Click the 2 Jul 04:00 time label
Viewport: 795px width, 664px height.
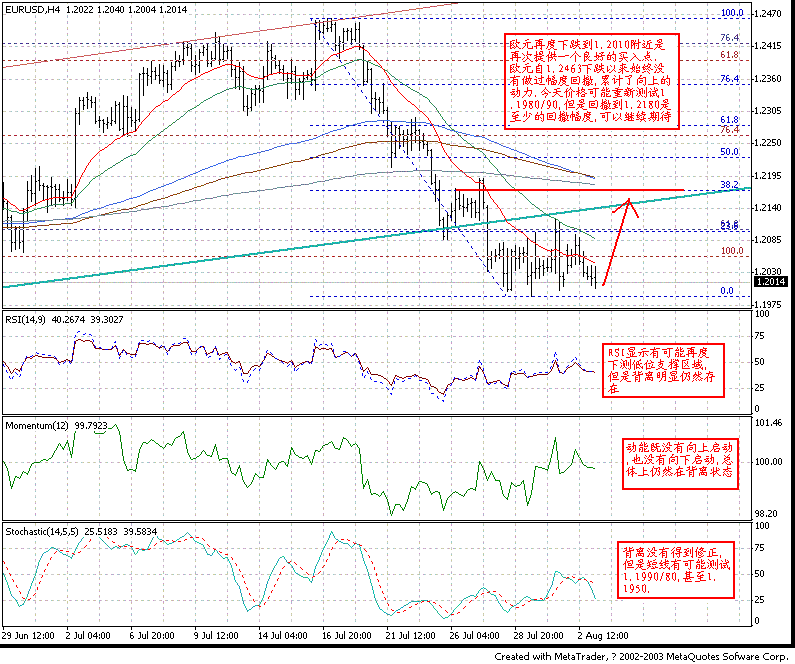pyautogui.click(x=88, y=635)
